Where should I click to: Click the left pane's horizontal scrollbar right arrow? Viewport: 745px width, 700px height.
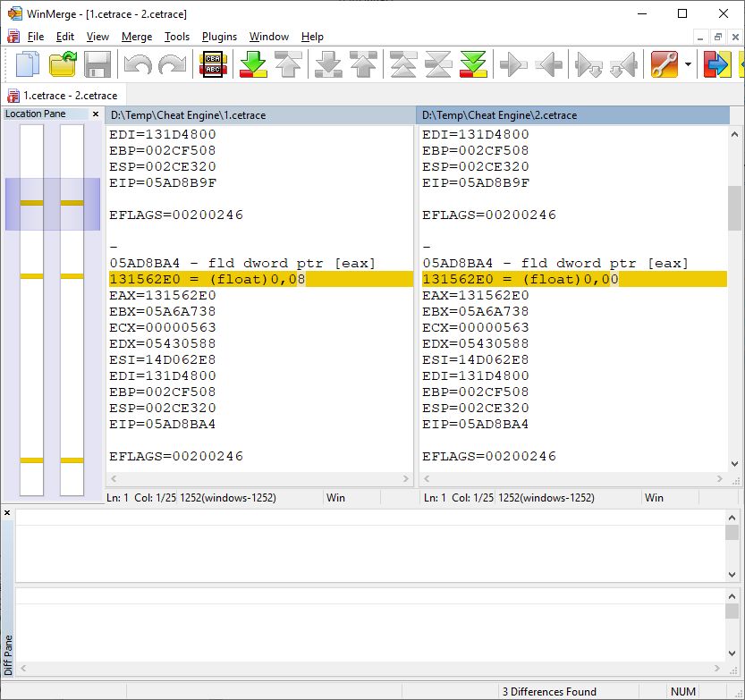(404, 478)
